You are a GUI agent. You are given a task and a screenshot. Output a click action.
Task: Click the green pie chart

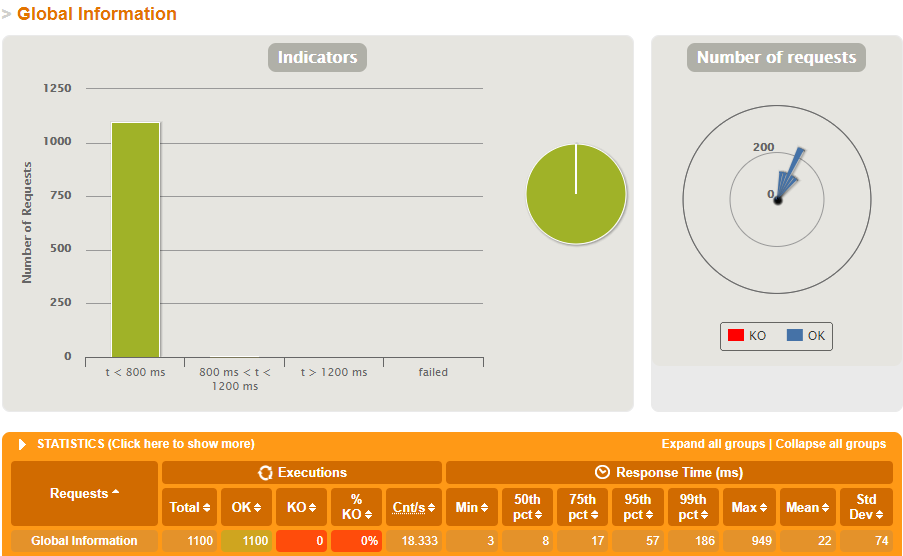(x=576, y=194)
